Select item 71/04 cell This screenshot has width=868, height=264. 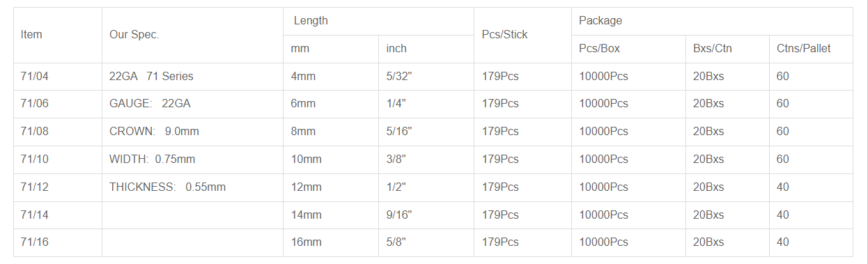(x=58, y=77)
